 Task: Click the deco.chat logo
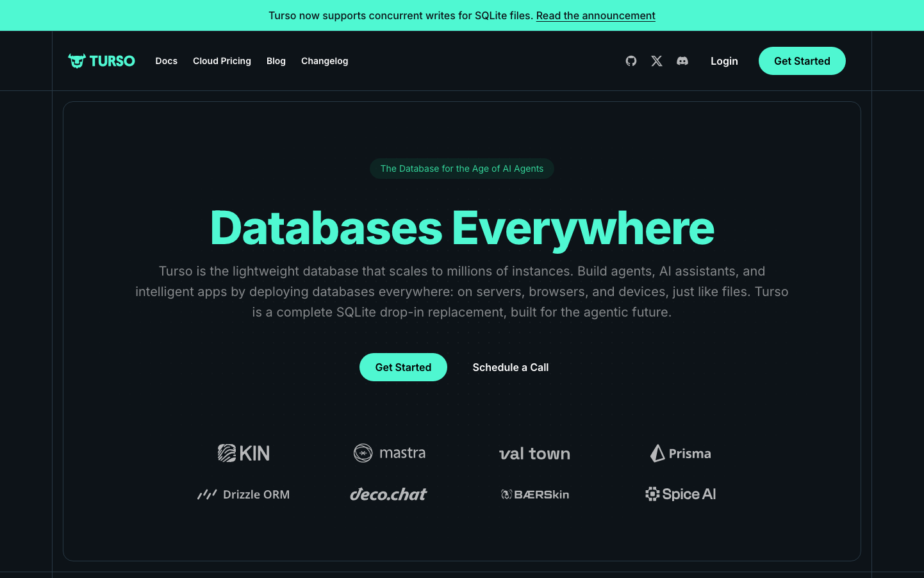pos(388,494)
